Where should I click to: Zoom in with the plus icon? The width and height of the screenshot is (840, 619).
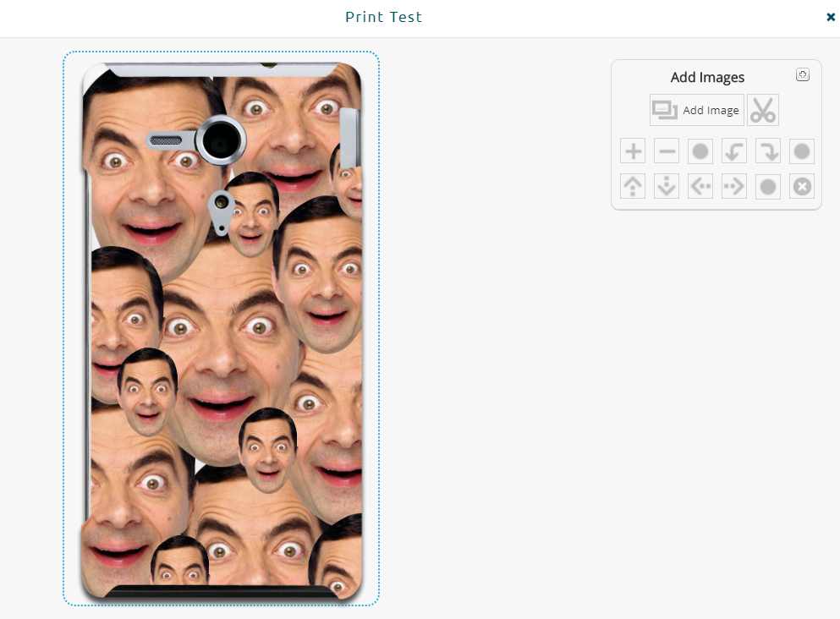coord(633,151)
